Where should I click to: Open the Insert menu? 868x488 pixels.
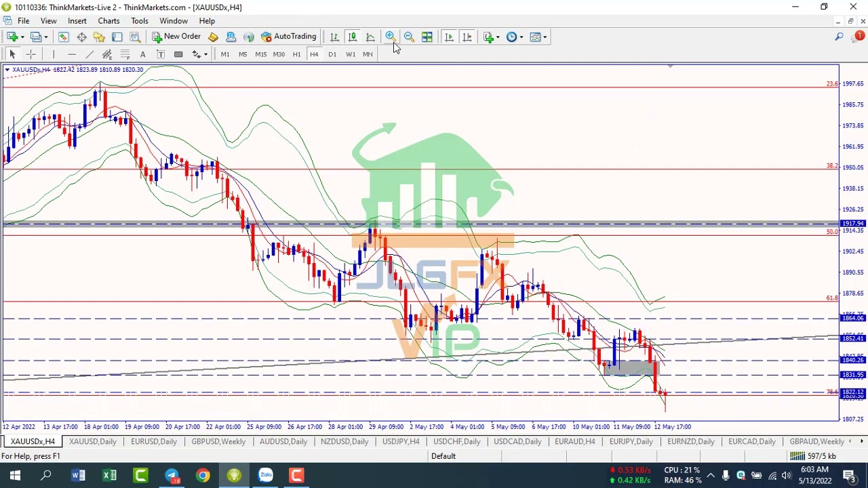(77, 21)
